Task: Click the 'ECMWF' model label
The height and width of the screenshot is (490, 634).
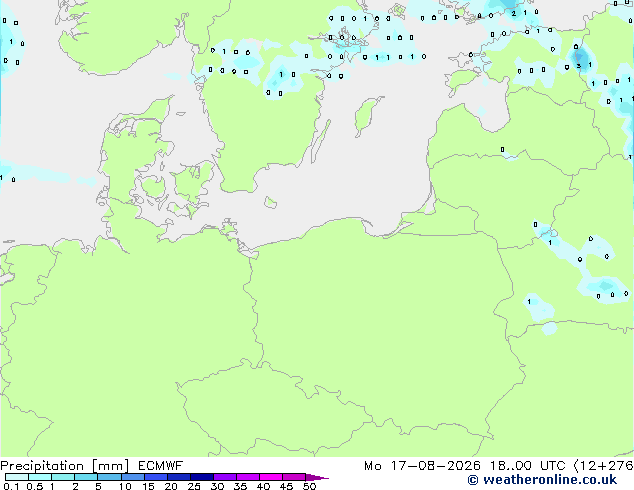Action: click(x=161, y=466)
